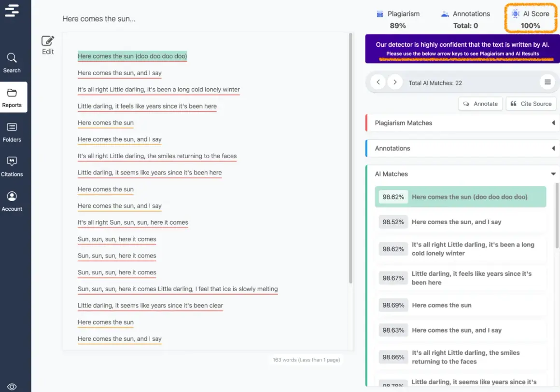Select the 98.52% 'and I say' match
The width and height of the screenshot is (560, 392).
coord(461,222)
